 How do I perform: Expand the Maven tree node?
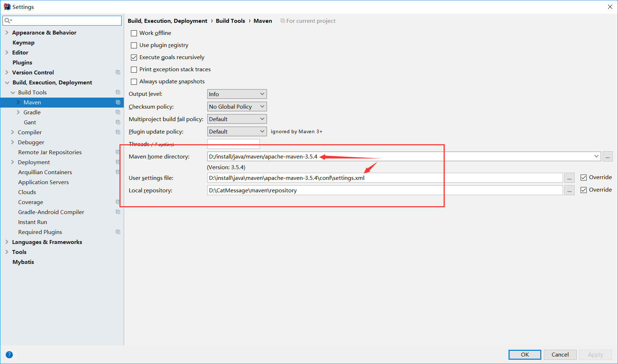point(18,102)
